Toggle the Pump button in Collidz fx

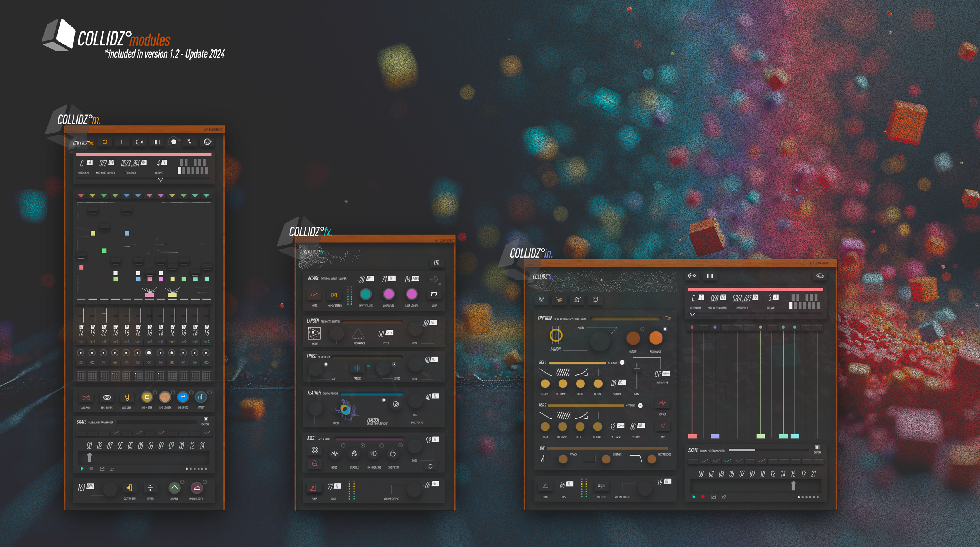point(314,488)
